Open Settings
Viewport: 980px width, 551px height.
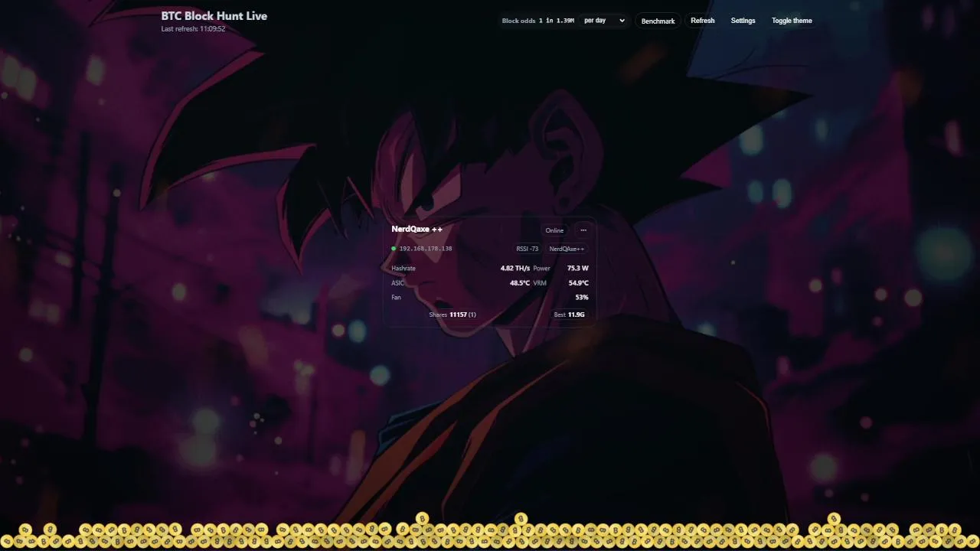743,21
